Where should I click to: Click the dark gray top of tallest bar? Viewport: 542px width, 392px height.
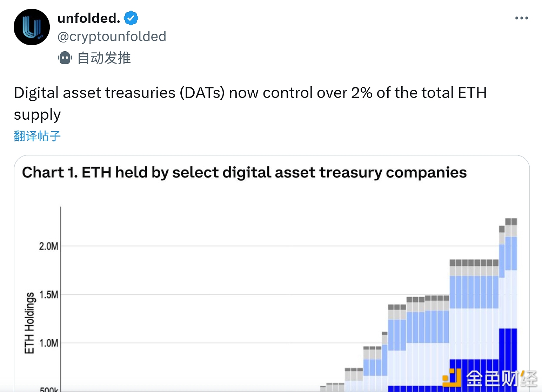click(x=511, y=221)
